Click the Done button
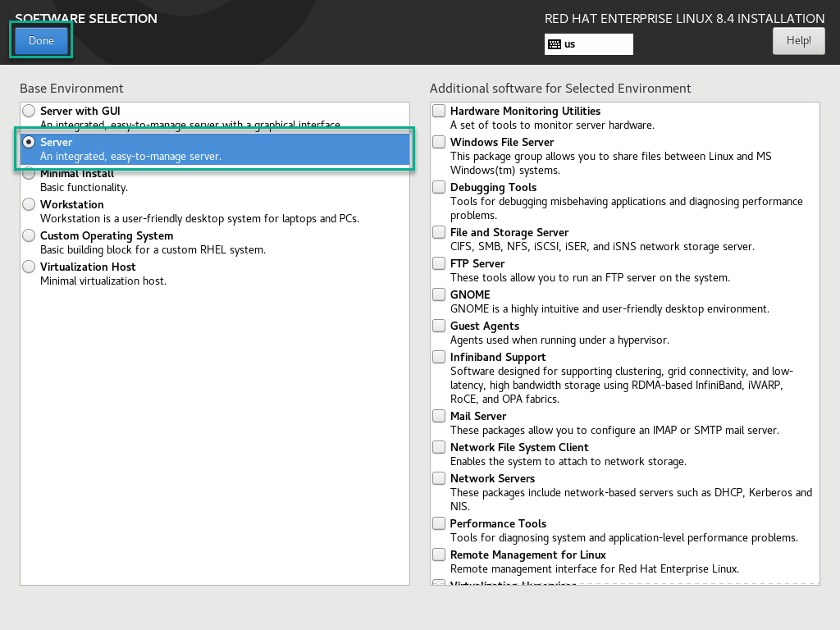 [41, 40]
